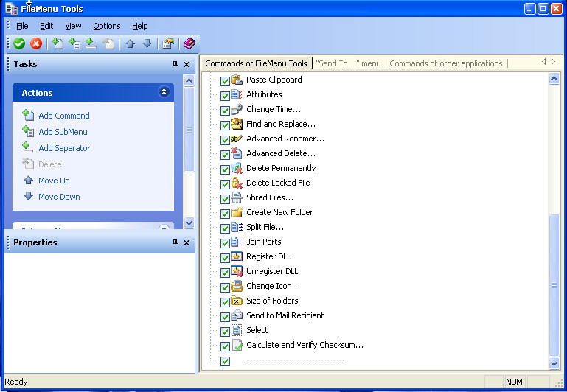Open the Edit menu
Image resolution: width=567 pixels, height=392 pixels.
46,26
